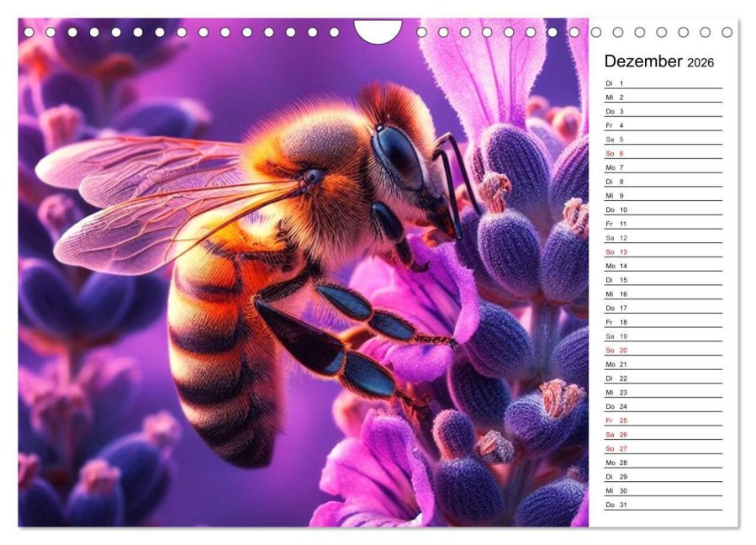Select the Sa 26 holiday row
The width and height of the screenshot is (756, 545).
click(663, 435)
